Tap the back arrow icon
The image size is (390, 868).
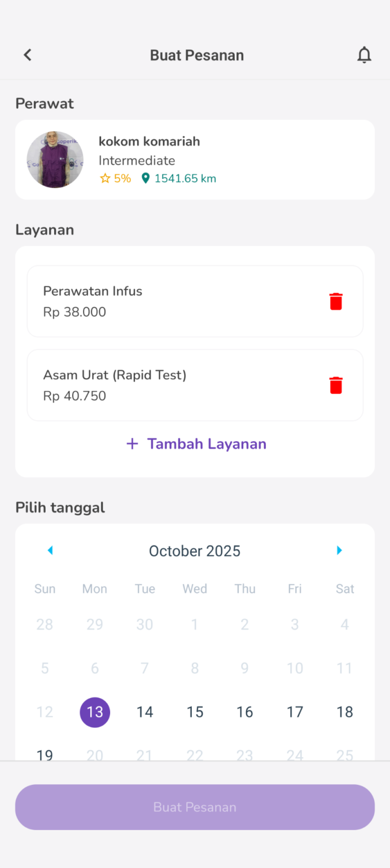[x=28, y=55]
